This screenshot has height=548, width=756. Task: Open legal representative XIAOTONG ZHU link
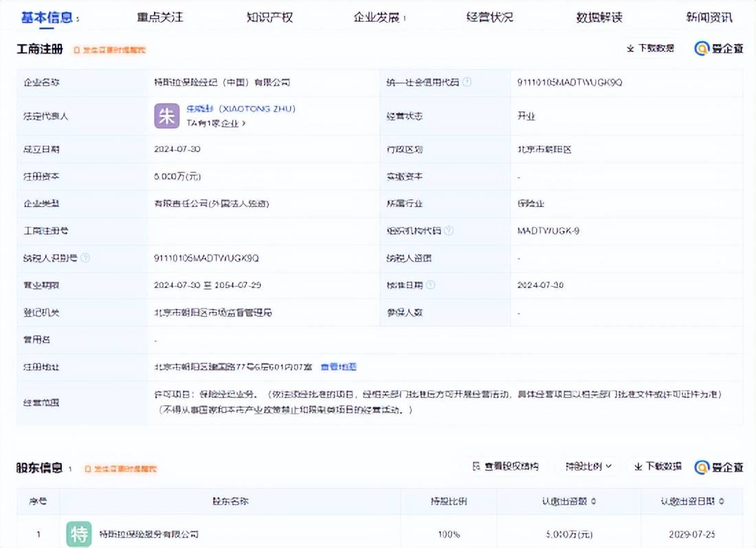[x=241, y=109]
